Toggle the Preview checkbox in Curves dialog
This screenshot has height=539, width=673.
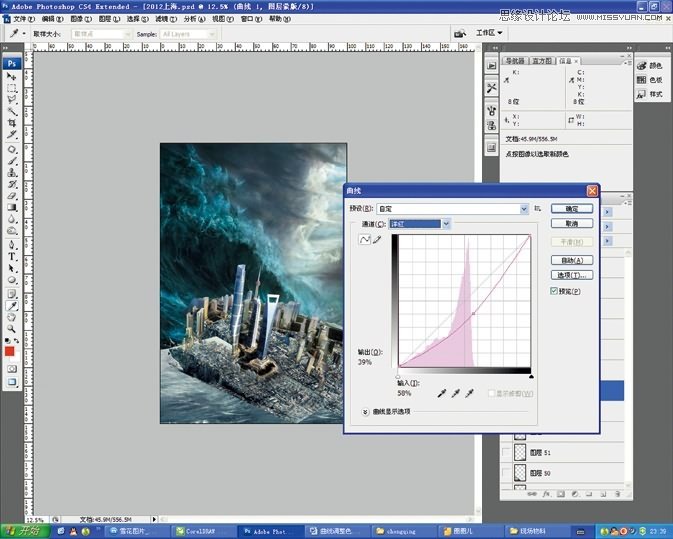click(554, 291)
